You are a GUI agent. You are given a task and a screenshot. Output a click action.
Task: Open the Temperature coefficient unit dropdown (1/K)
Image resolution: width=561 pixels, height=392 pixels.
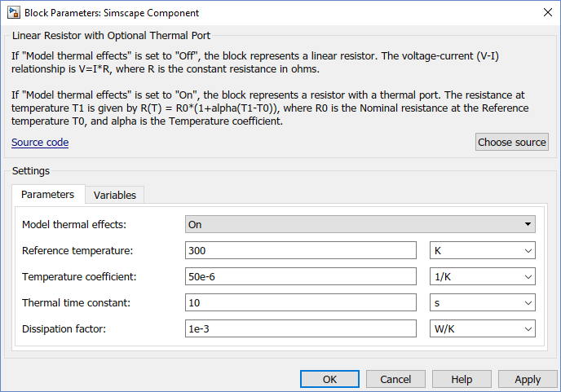(x=482, y=276)
